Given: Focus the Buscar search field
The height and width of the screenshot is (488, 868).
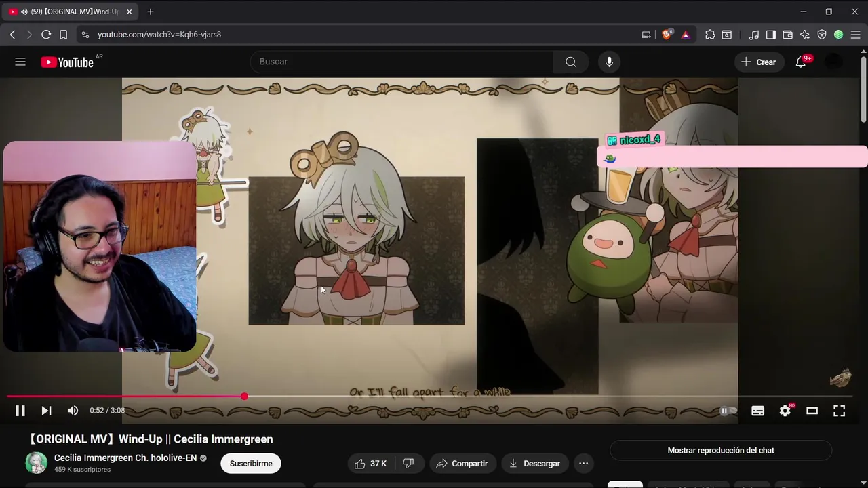Looking at the screenshot, I should 401,62.
